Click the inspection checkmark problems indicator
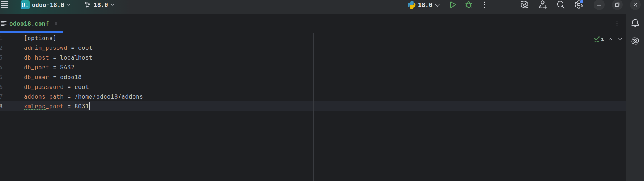 pyautogui.click(x=599, y=39)
